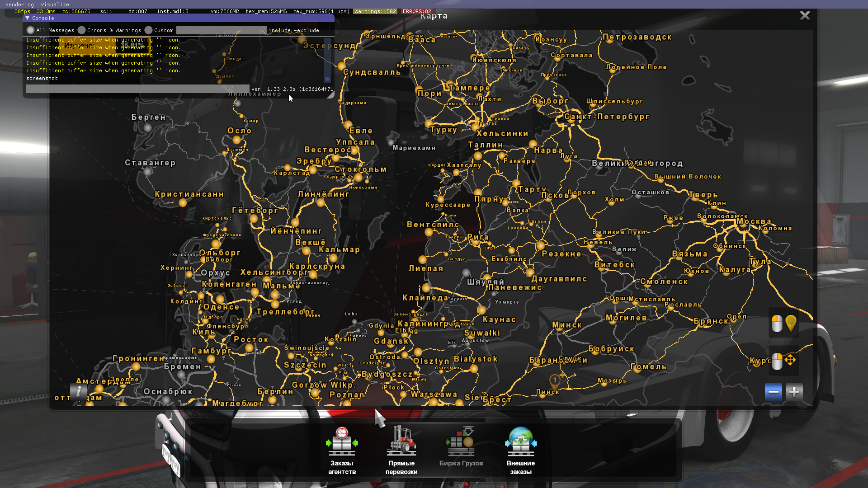Click the Смоленск city label

coord(664,282)
